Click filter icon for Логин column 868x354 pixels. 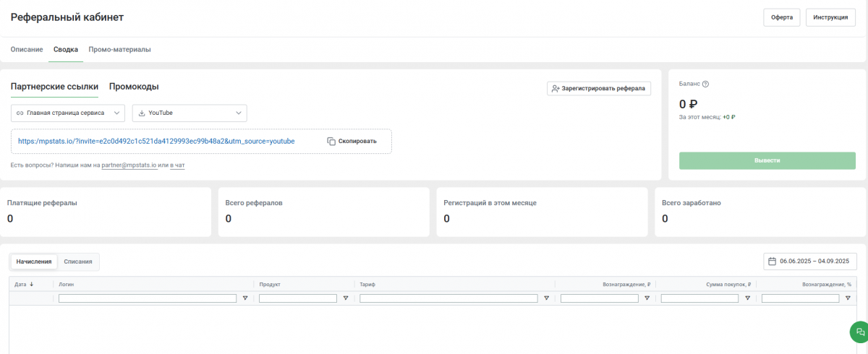tap(244, 298)
